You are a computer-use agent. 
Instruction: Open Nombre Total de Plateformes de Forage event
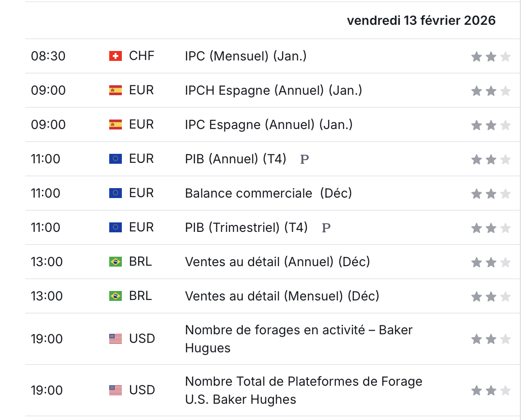coord(303,390)
